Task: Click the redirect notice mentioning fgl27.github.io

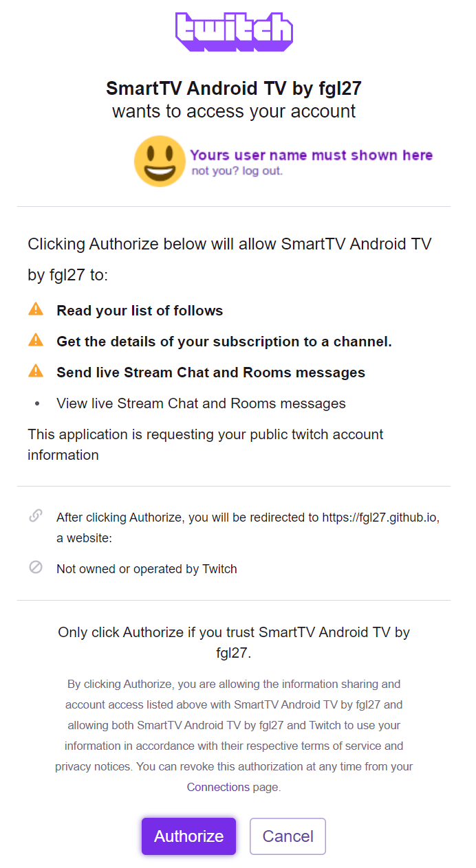Action: [x=248, y=528]
